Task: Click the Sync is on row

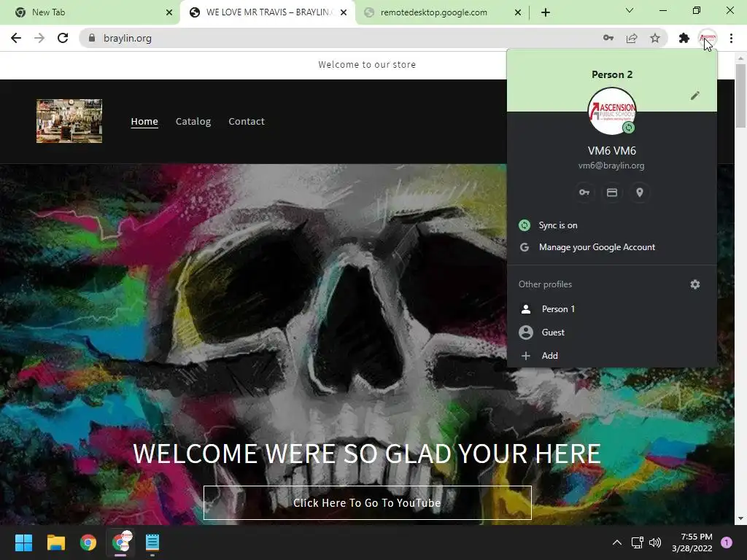Action: click(x=612, y=225)
